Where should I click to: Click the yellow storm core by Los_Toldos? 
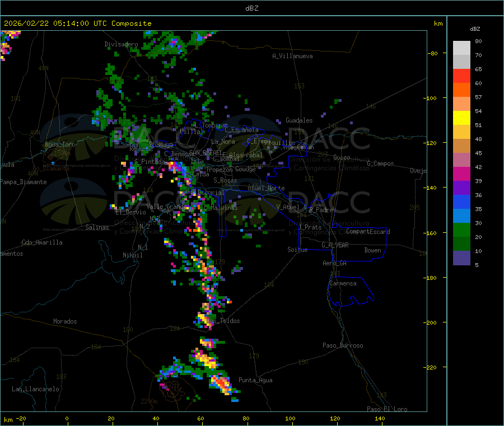pyautogui.click(x=203, y=319)
